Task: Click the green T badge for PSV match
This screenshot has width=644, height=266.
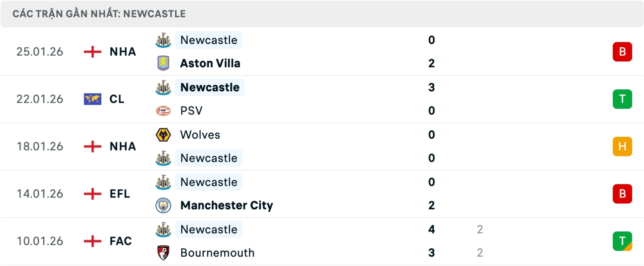Action: (x=622, y=99)
